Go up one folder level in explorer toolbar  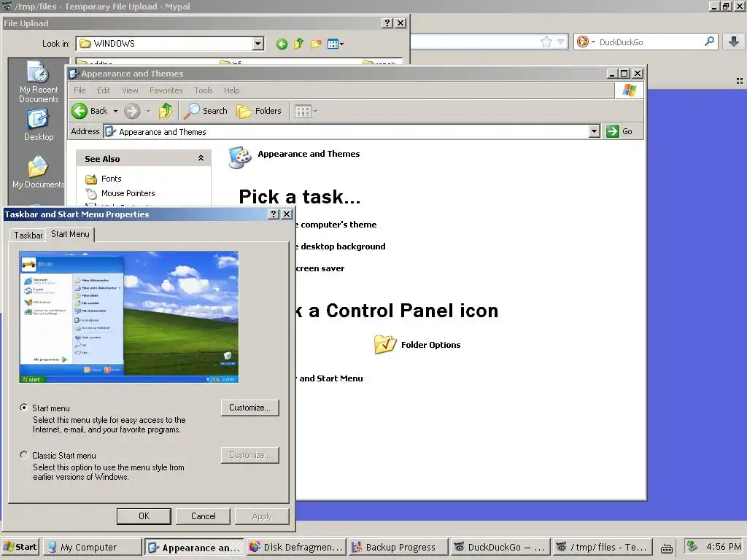[x=166, y=111]
